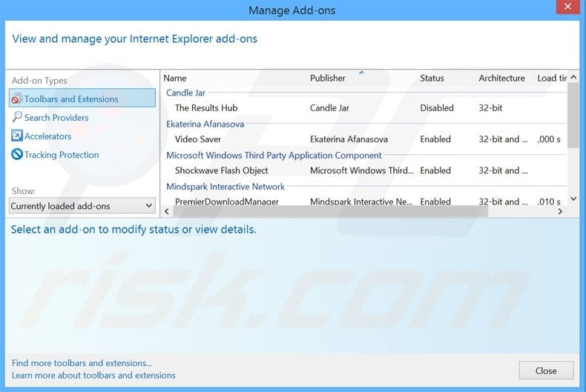Sort list by Architecture column header

[505, 78]
